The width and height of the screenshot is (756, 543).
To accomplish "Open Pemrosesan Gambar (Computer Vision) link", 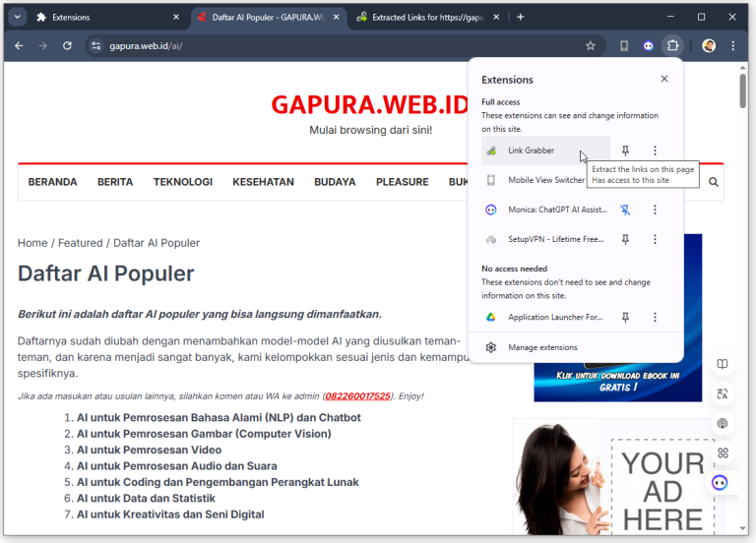I will (x=204, y=434).
